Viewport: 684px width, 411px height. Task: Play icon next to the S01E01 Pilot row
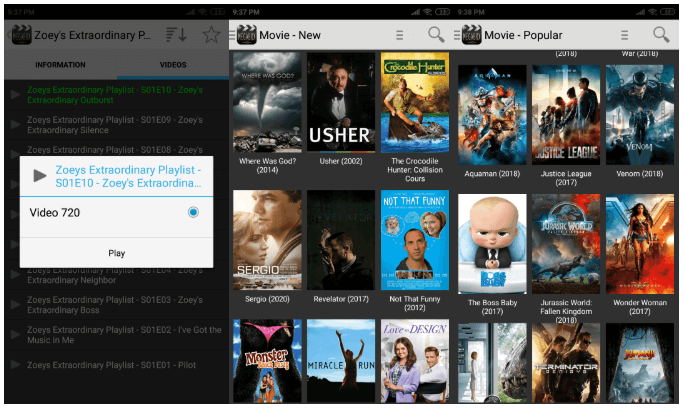15,365
